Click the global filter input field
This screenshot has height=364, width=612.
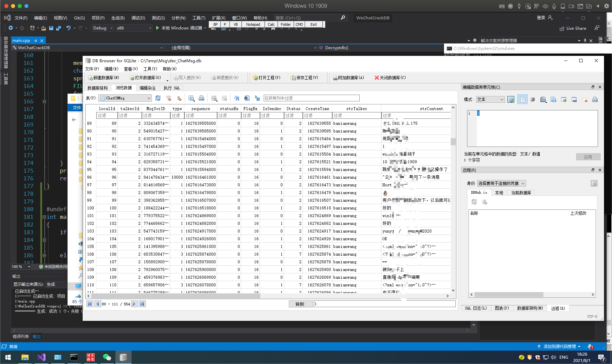tap(312, 98)
